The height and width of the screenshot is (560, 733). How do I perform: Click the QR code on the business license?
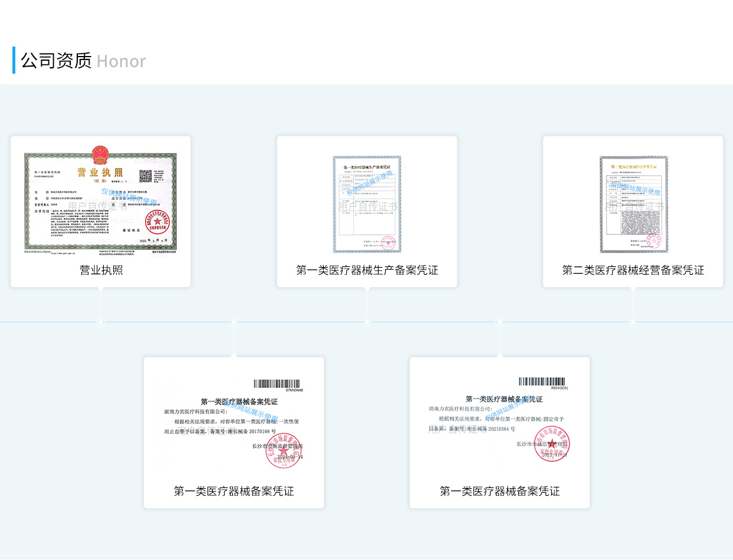click(146, 176)
